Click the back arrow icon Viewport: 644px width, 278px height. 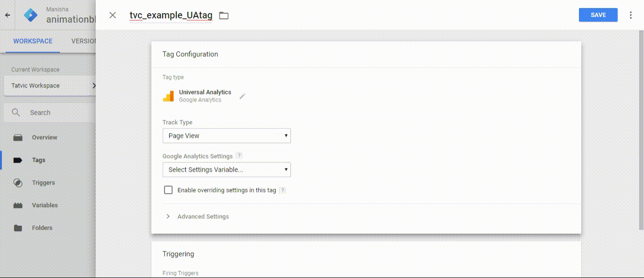point(7,15)
